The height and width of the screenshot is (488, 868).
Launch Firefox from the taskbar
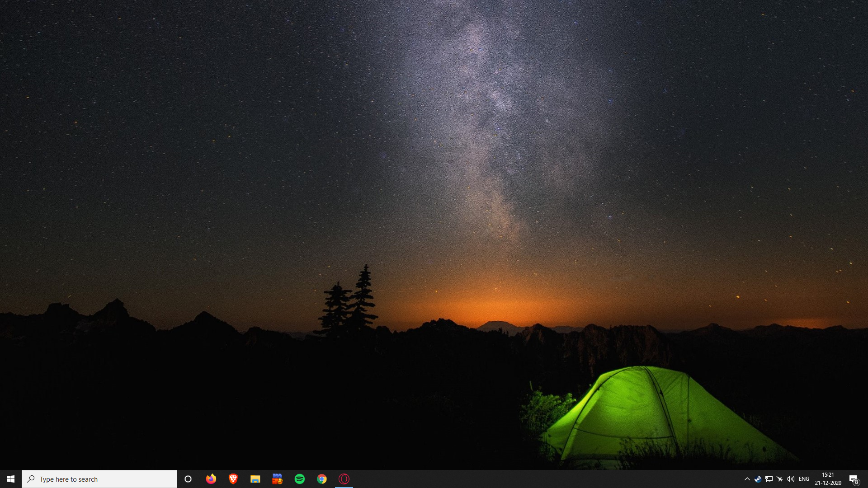coord(211,479)
